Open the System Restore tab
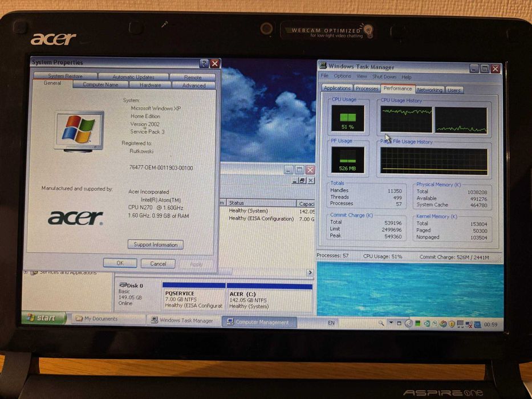The height and width of the screenshot is (399, 532). [x=65, y=76]
